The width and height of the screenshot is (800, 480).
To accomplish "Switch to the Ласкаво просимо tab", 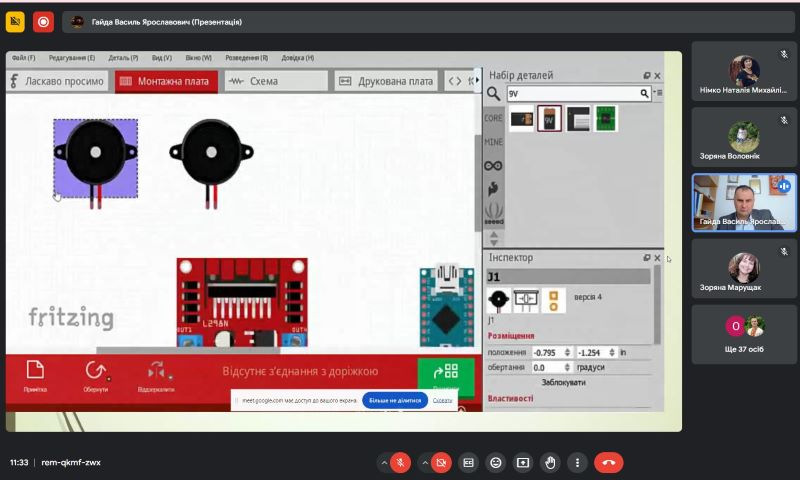I will (x=57, y=81).
